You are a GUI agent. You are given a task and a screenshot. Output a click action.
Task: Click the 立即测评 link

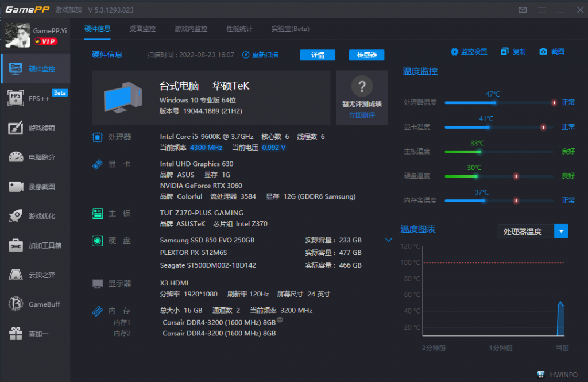coord(362,115)
